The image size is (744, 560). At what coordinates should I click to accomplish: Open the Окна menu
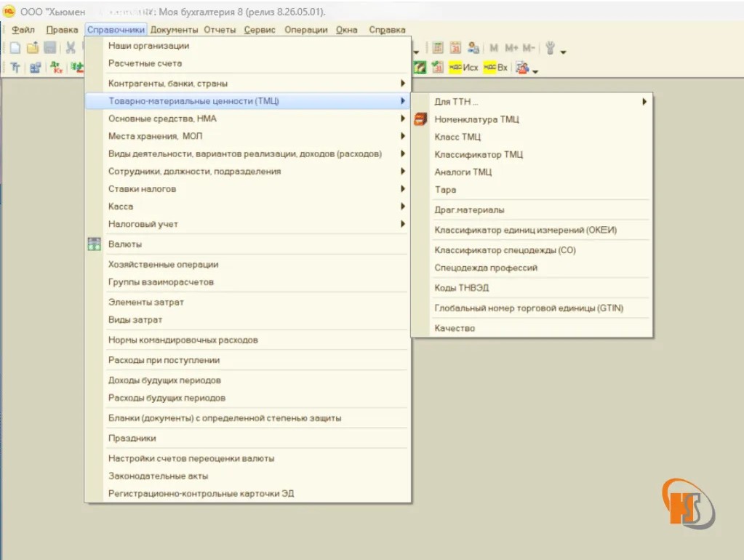coord(346,29)
